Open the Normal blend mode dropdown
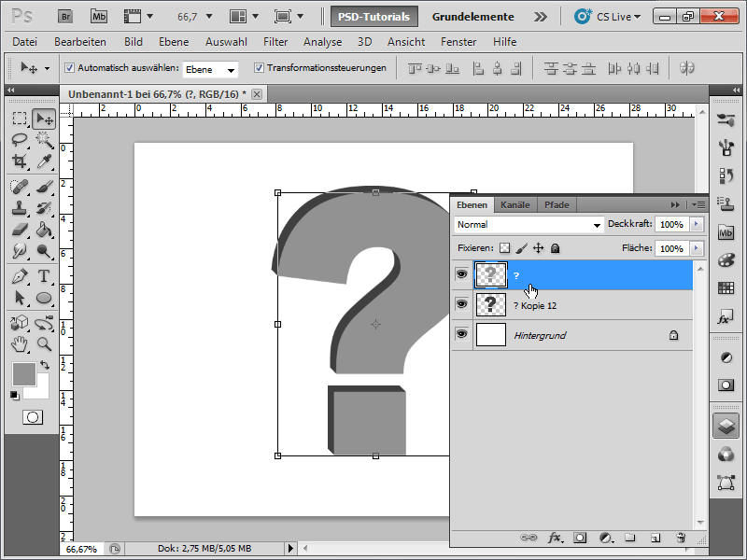The image size is (747, 560). coord(529,224)
